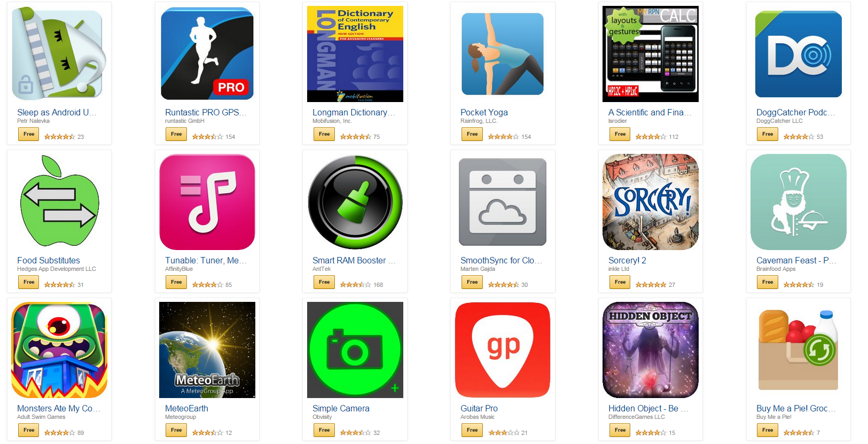868x444 pixels.
Task: Select the Runtastic PRO runner icon
Action: pyautogui.click(x=207, y=53)
